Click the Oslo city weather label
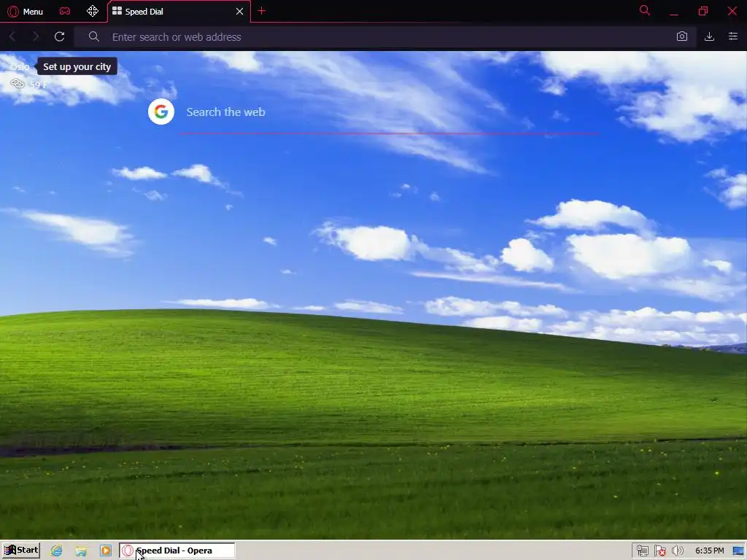This screenshot has height=560, width=747. [x=20, y=66]
